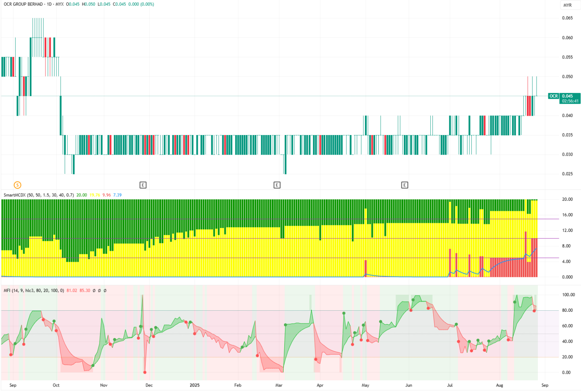Click the 100.00 MFI scale label
Screen dimensions: 581x392
[568, 295]
